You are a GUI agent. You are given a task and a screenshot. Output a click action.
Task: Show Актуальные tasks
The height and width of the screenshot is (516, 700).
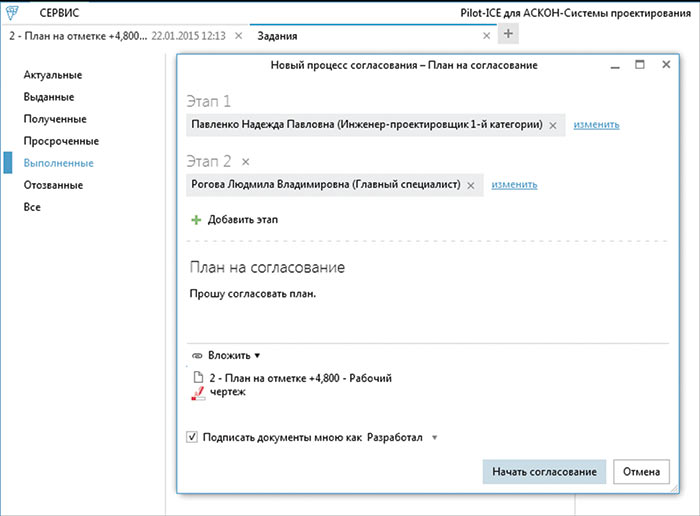pos(53,75)
